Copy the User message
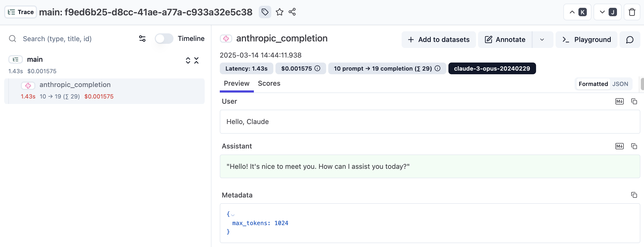The height and width of the screenshot is (247, 644). coord(634,101)
